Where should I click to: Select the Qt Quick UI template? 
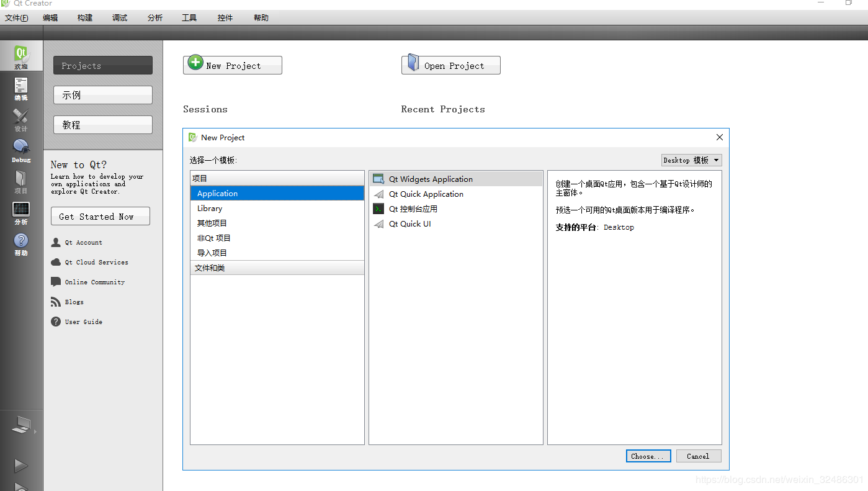[456, 224]
